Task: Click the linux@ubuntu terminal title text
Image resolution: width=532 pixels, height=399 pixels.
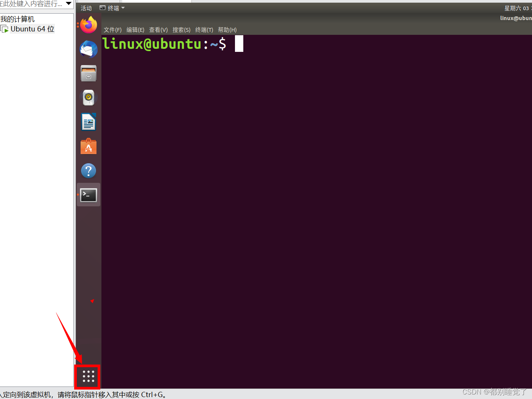Action: coord(516,18)
